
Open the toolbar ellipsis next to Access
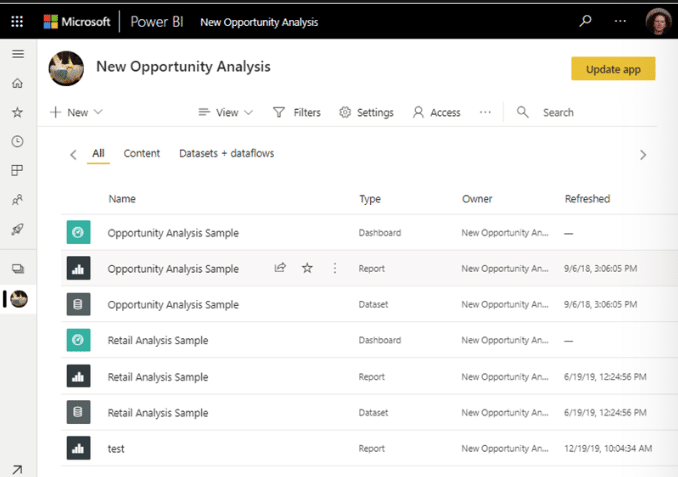(x=485, y=112)
